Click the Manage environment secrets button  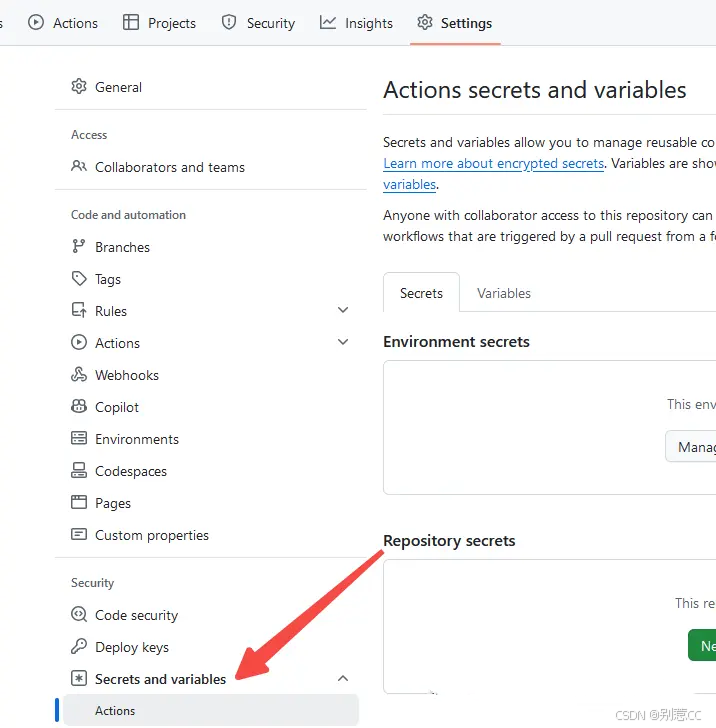691,447
